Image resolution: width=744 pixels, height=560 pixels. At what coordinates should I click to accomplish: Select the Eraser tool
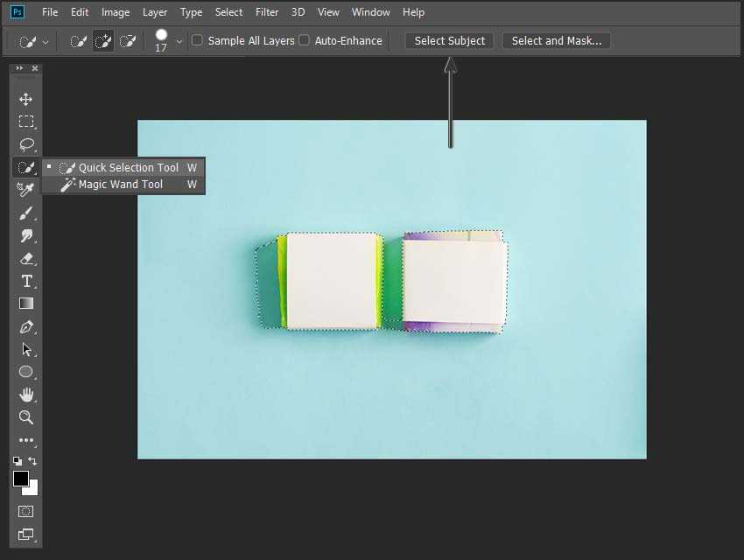[x=26, y=258]
